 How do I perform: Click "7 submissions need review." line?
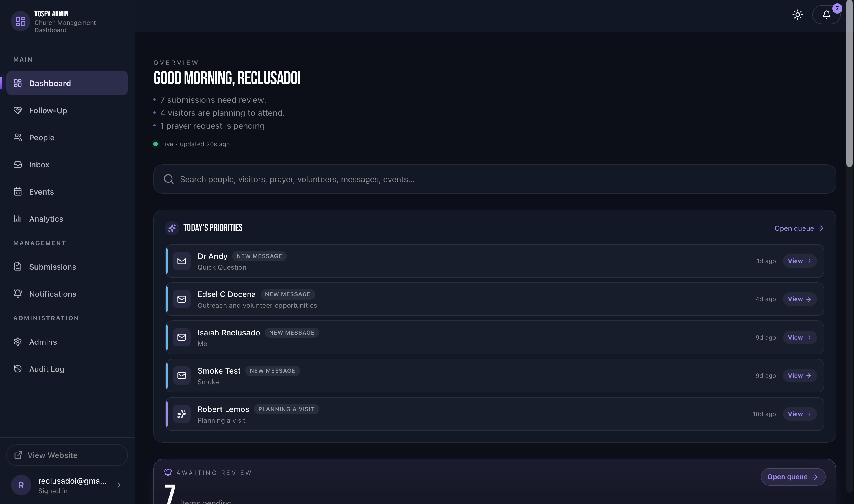213,100
